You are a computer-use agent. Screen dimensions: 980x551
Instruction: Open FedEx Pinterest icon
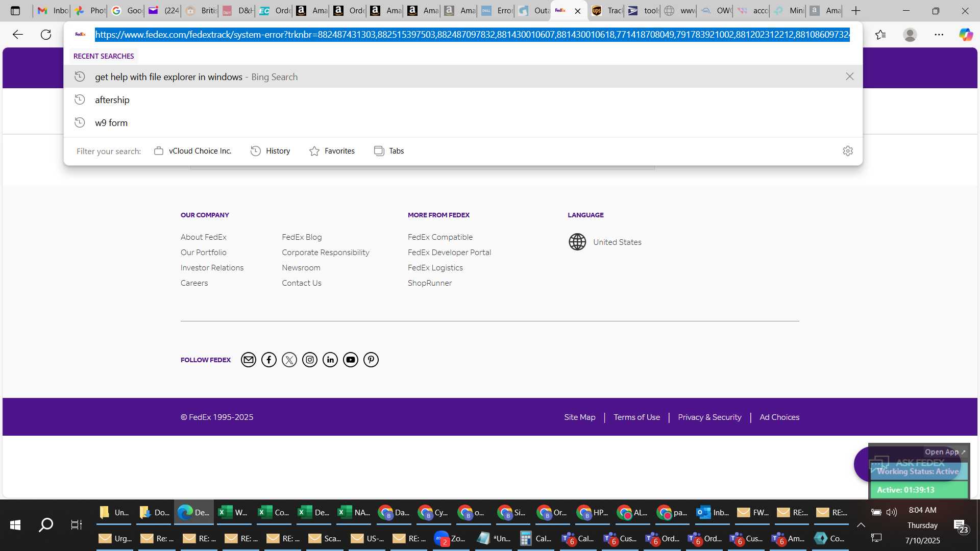point(371,360)
